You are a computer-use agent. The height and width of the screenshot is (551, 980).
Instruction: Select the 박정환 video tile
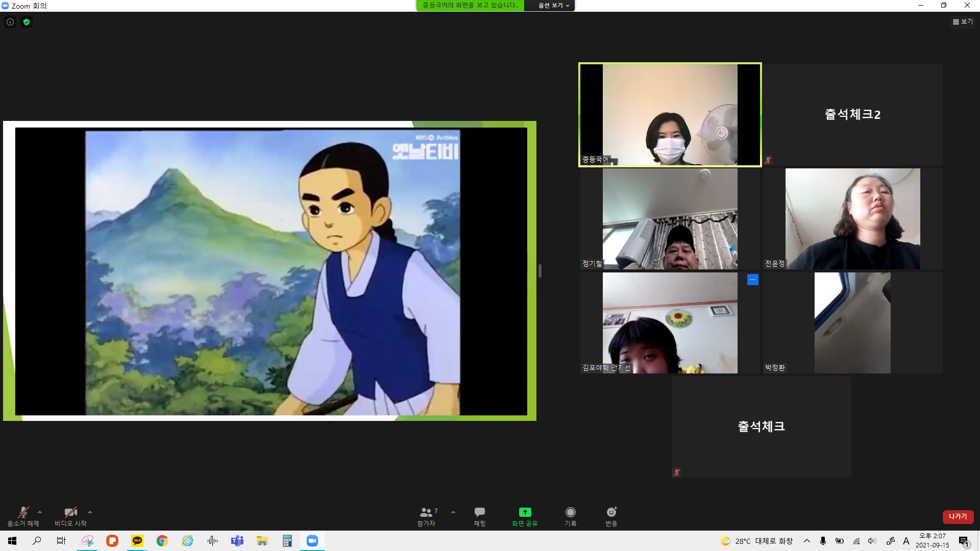coord(853,323)
